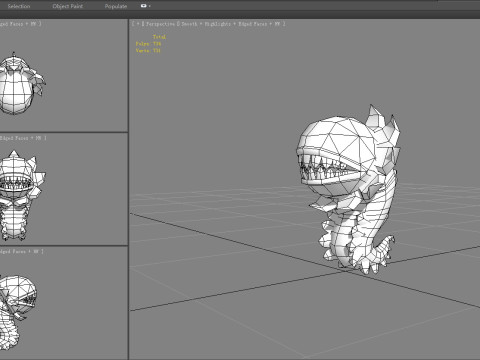Toggle the ribbon minimize icon
480x360 pixels.
click(144, 6)
